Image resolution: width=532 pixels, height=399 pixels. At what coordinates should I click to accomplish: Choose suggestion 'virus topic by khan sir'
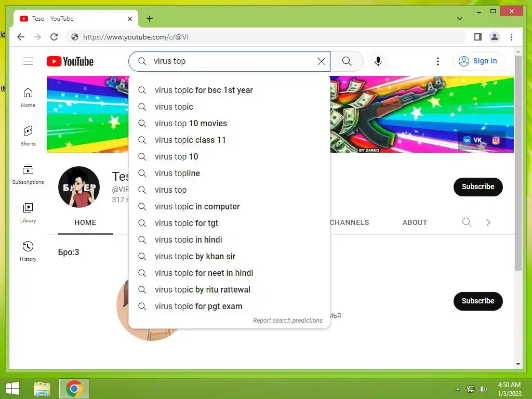pos(229,257)
